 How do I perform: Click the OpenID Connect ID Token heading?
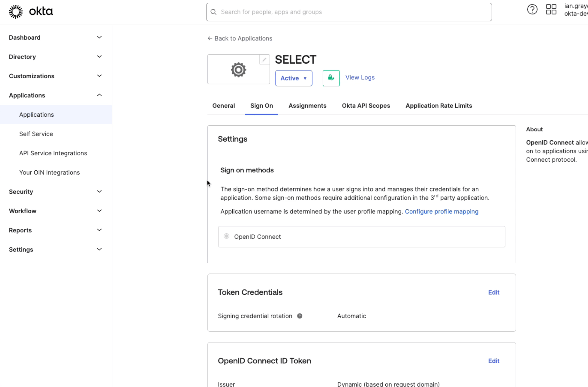pos(264,361)
